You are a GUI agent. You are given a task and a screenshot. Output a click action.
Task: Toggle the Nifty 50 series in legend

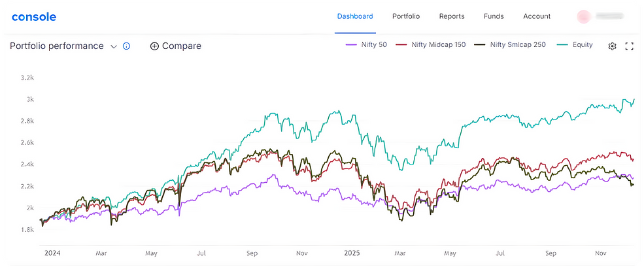click(368, 45)
